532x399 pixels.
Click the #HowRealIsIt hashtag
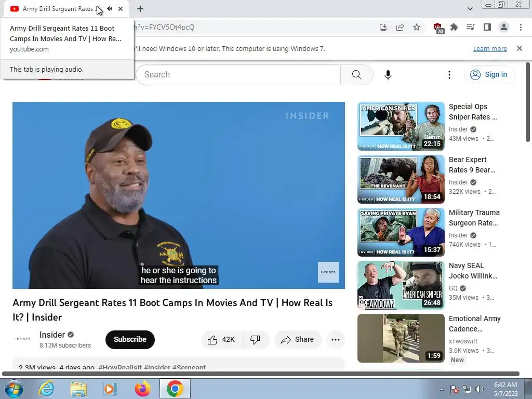pos(120,367)
